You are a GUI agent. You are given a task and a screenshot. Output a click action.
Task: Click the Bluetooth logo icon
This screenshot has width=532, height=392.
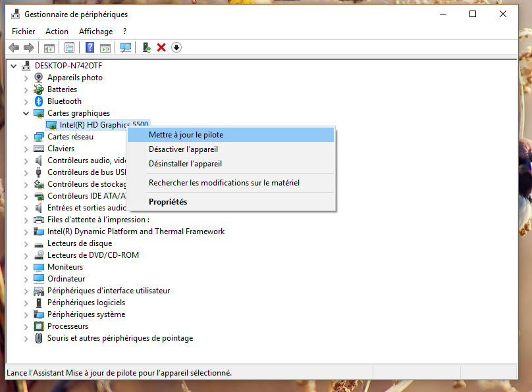tap(39, 101)
